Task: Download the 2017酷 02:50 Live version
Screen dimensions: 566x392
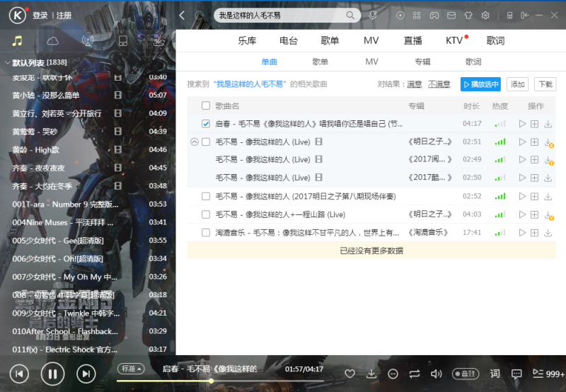Action: point(548,178)
